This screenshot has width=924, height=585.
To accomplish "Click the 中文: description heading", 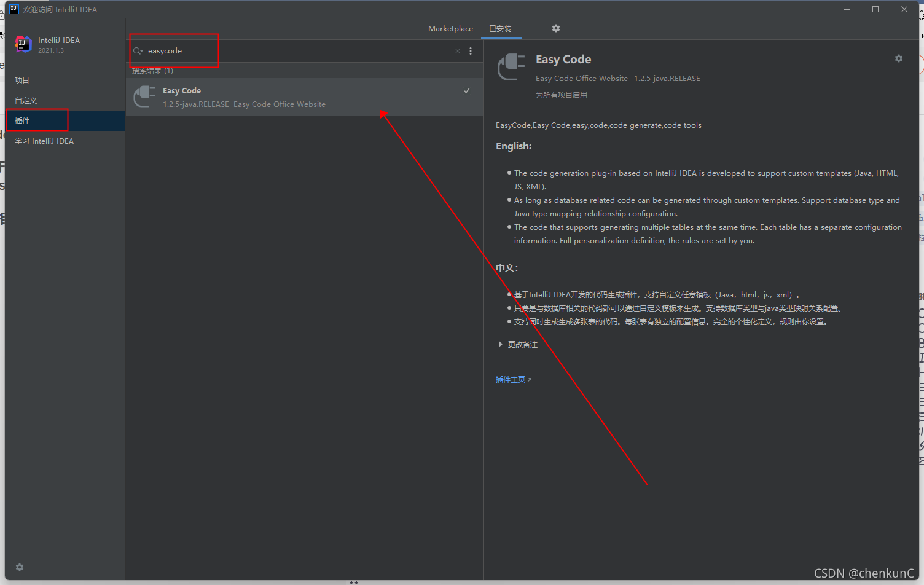I will point(507,268).
